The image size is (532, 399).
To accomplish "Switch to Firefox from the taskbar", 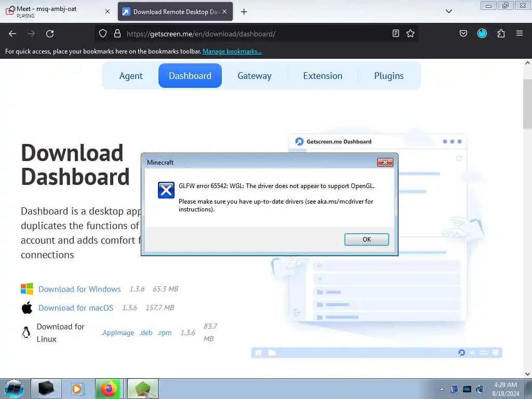I will pyautogui.click(x=109, y=389).
